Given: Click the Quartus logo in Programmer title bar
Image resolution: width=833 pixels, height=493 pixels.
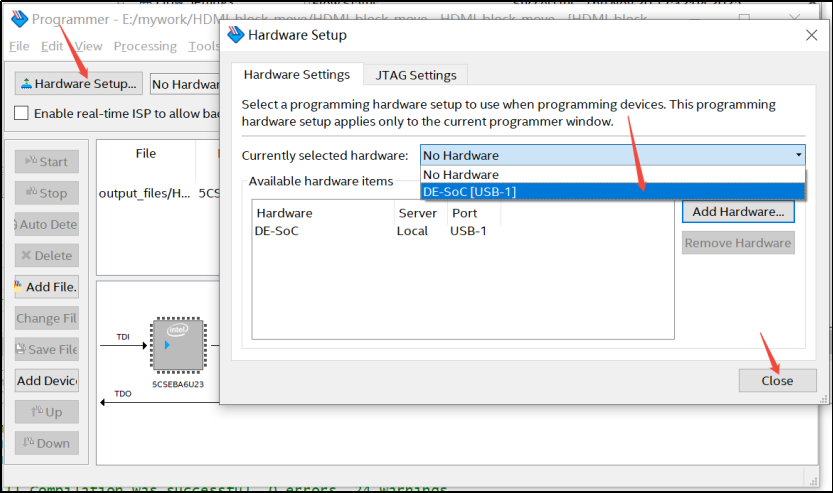Looking at the screenshot, I should coord(20,19).
